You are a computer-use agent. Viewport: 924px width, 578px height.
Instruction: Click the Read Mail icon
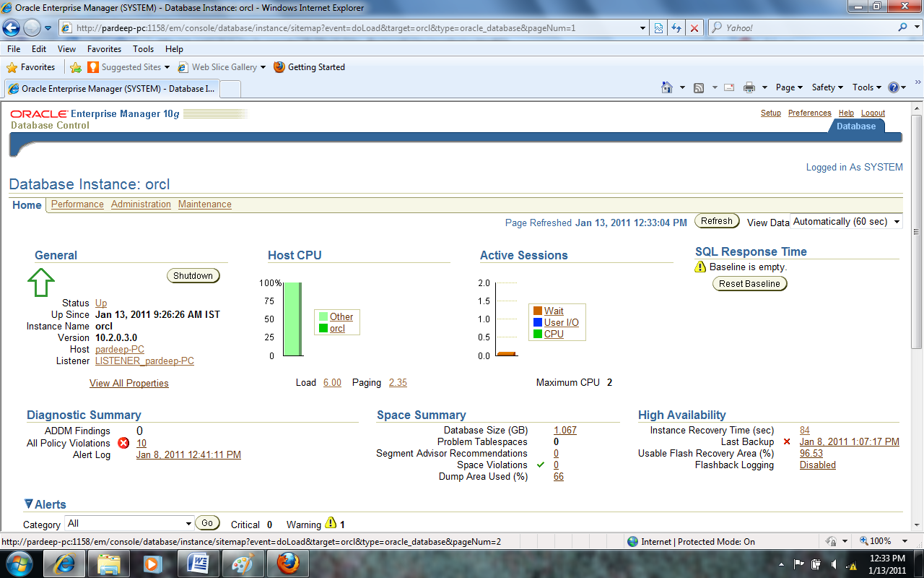(x=729, y=87)
